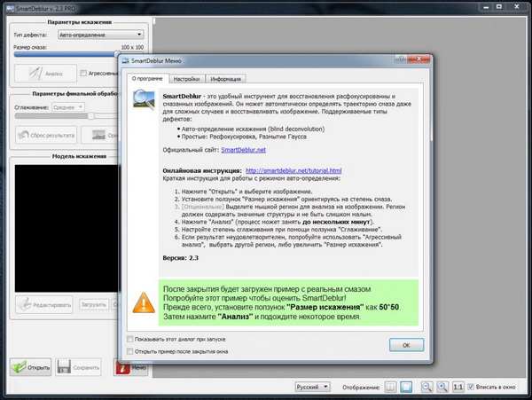Check Открыть пример после закрытия окна
This screenshot has height=400, width=532.
(x=133, y=350)
